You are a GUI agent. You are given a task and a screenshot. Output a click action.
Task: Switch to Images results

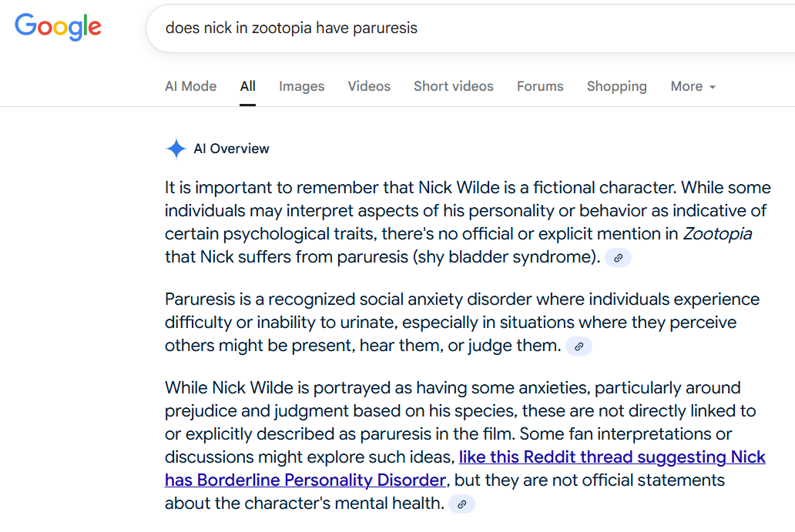[x=302, y=86]
